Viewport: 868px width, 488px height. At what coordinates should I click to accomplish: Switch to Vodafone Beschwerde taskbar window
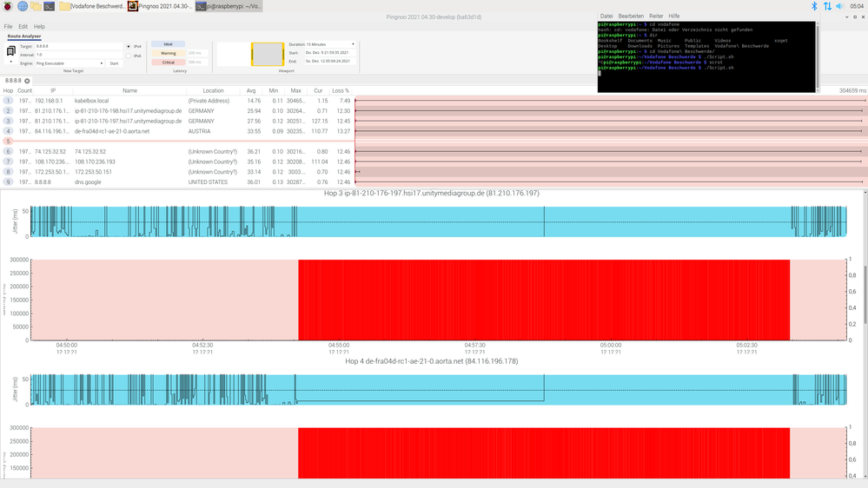92,6
